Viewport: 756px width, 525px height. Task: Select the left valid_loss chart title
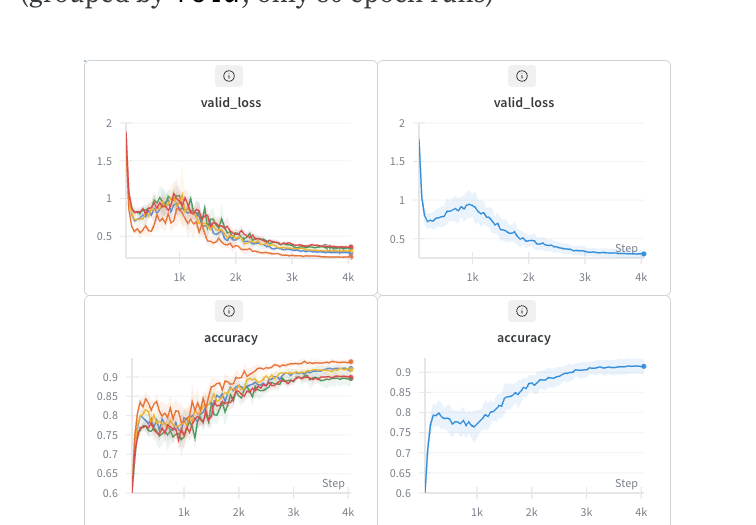231,102
